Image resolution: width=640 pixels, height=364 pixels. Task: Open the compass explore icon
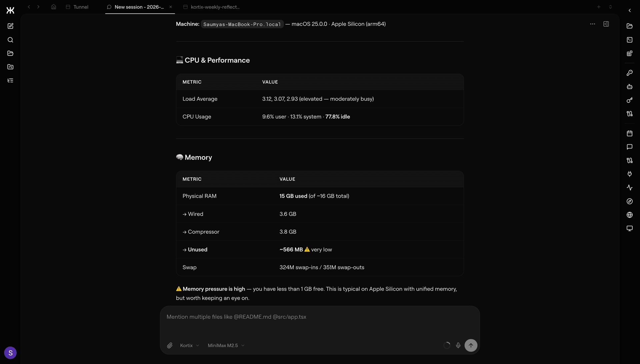click(630, 201)
